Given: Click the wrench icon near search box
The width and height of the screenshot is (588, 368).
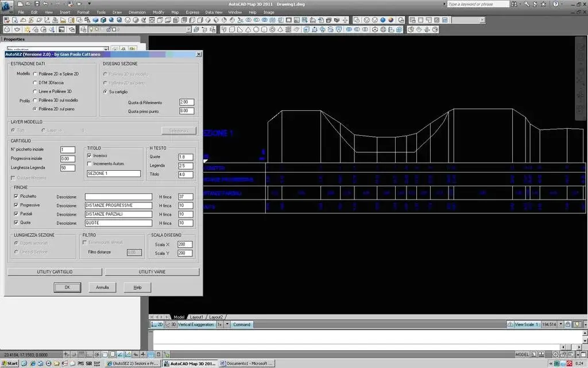Looking at the screenshot, I should [527, 4].
